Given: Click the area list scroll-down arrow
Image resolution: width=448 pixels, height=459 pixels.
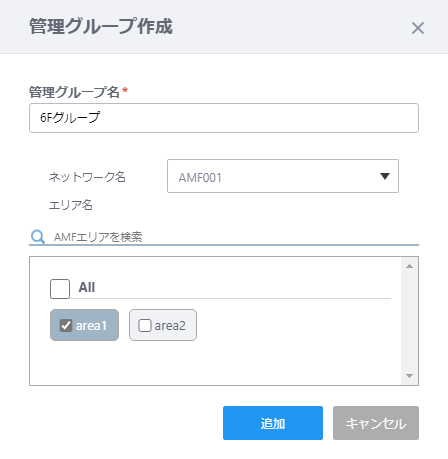Looking at the screenshot, I should coord(409,376).
